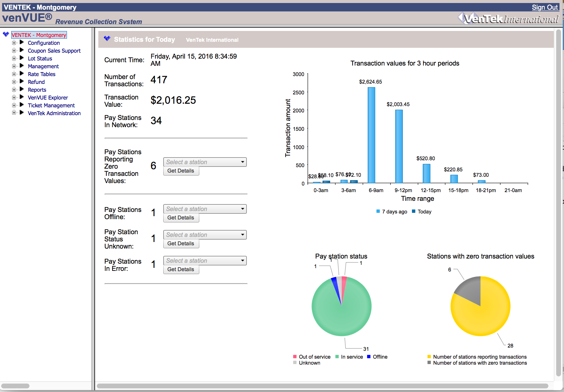Click the In service legend swatch
Viewport: 564px width, 392px height.
(337, 357)
